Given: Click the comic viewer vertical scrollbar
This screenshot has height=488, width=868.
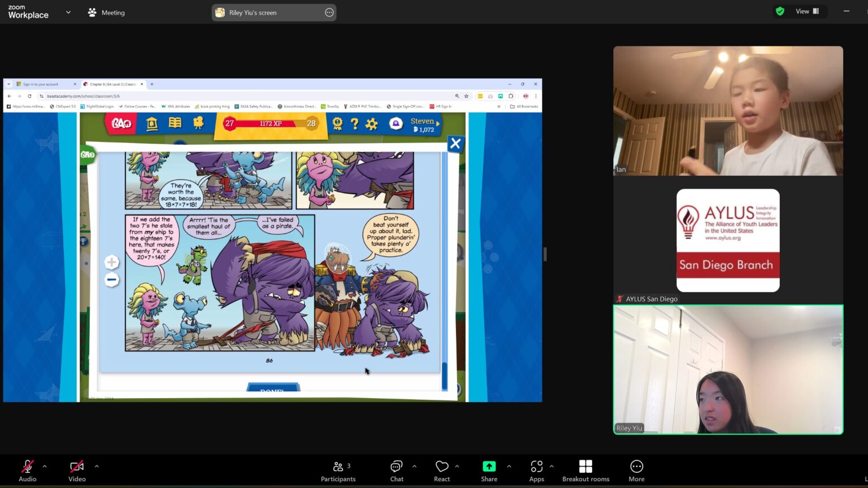Looking at the screenshot, I should 444,376.
